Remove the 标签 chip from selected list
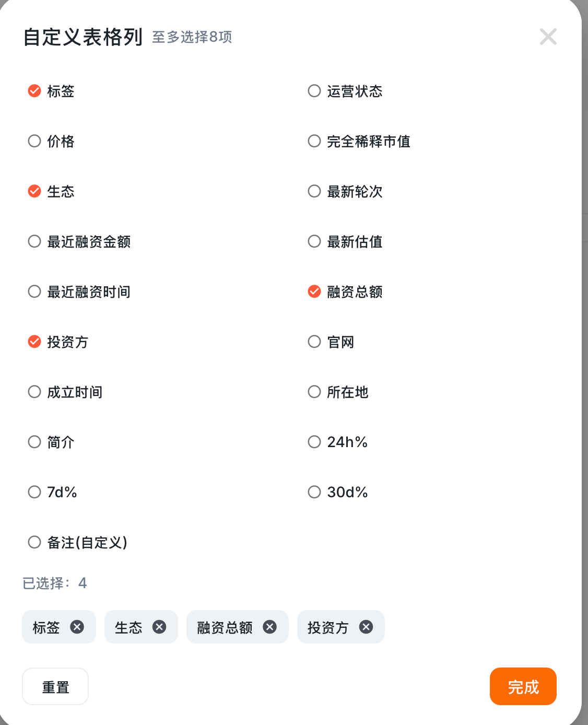This screenshot has width=588, height=725. [x=77, y=627]
